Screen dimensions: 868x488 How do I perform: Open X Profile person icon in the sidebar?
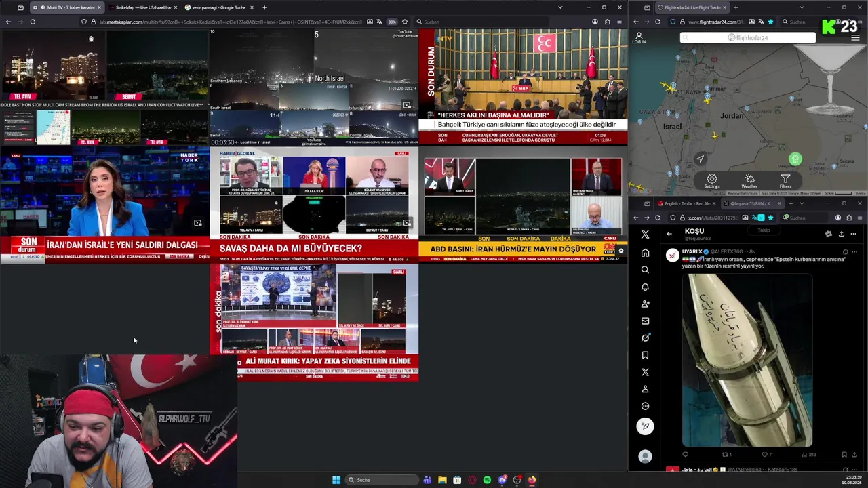point(645,389)
